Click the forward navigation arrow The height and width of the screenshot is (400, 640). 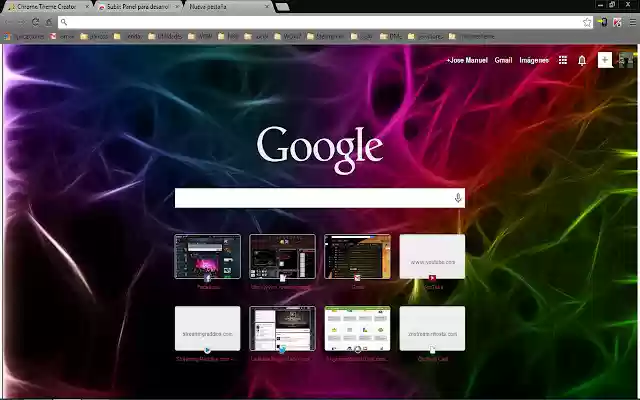click(22, 22)
